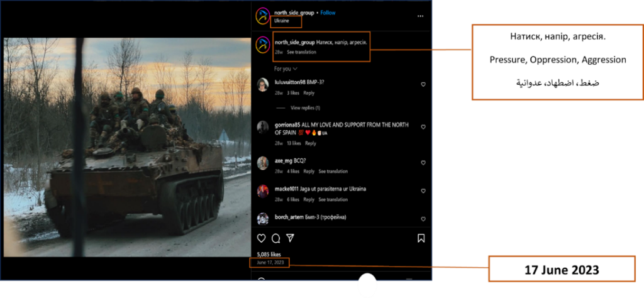Click north_side_group profile avatar in header
Screen dimensions: 644x298
point(262,16)
